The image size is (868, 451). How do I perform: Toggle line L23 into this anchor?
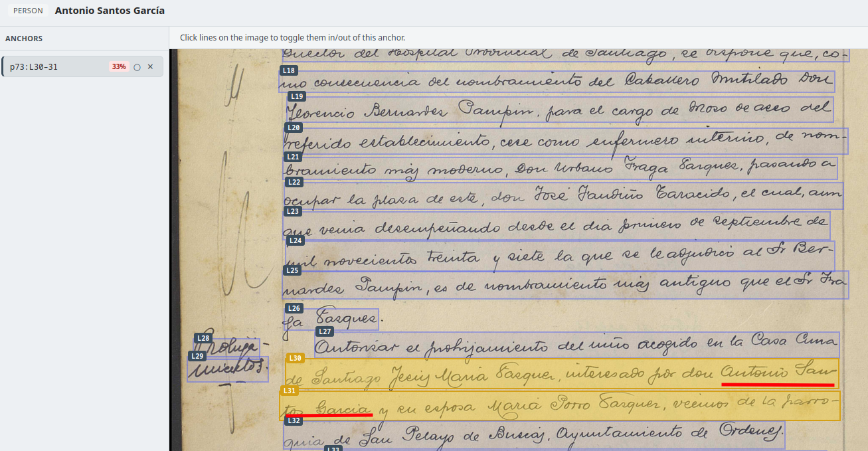pos(557,225)
